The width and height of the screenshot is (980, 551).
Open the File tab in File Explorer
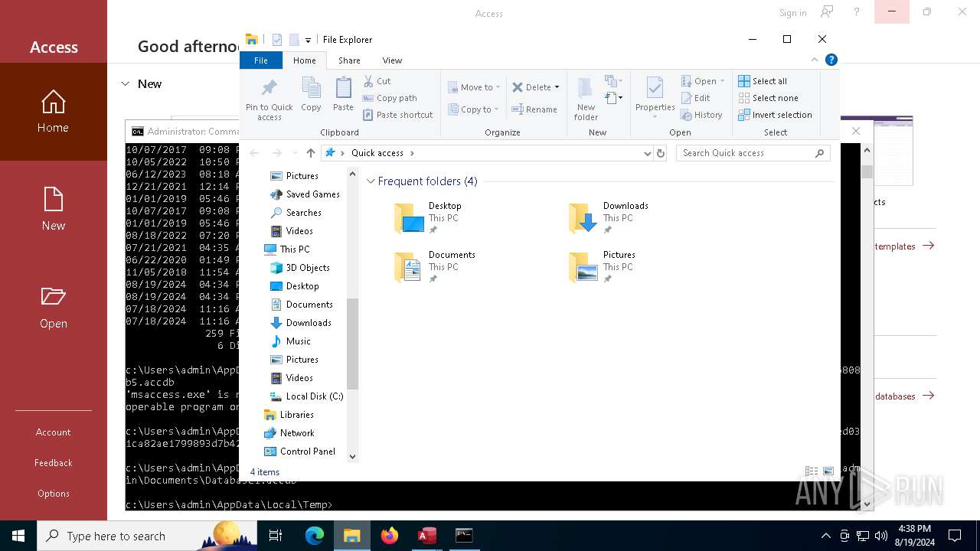click(x=261, y=60)
